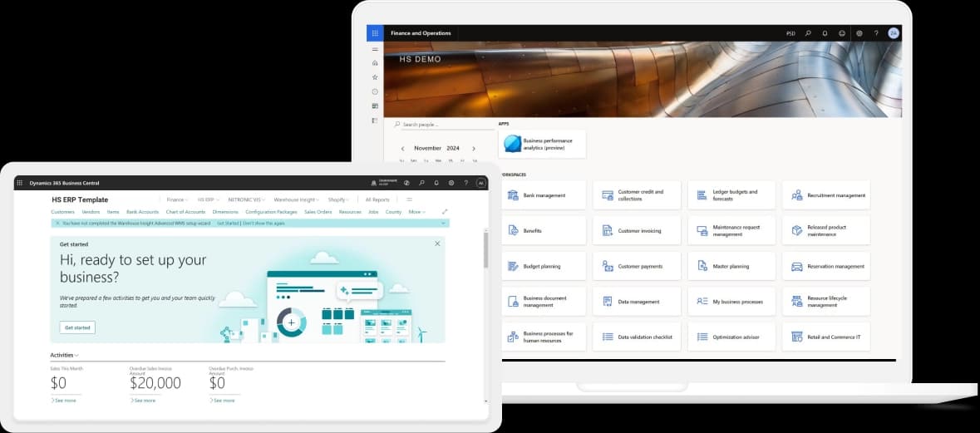Go to next month in calendar
Screen dimensions: 980x433
tap(474, 148)
